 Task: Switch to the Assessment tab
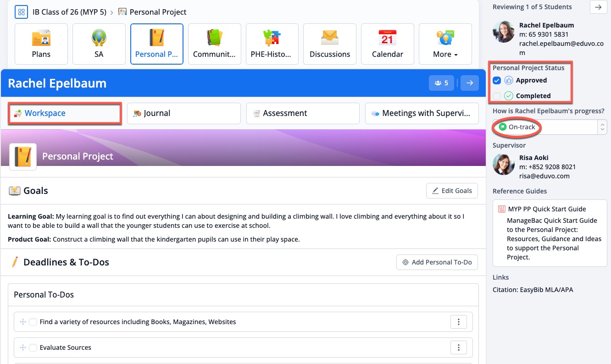click(x=303, y=113)
